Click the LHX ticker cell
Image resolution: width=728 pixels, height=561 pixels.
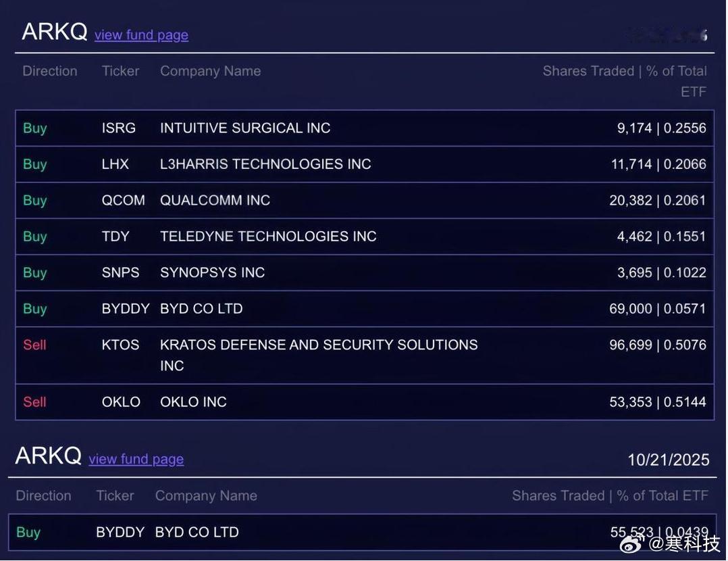pos(115,164)
